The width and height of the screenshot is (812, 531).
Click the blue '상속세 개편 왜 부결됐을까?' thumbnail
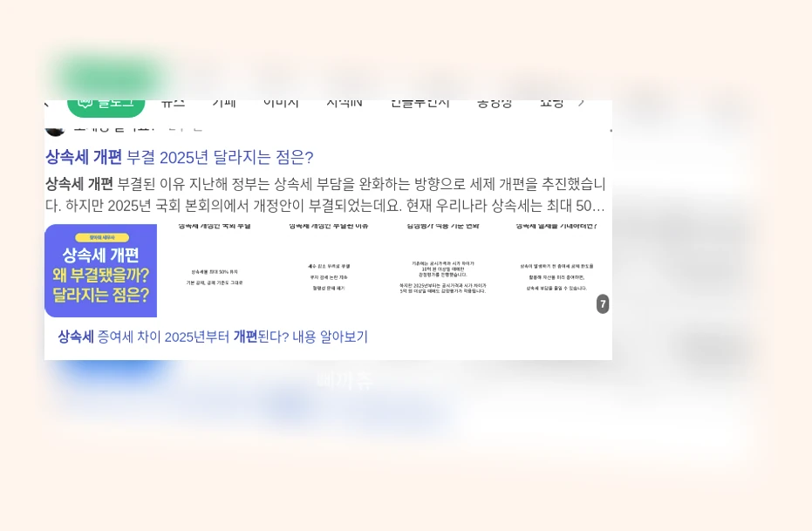click(100, 270)
